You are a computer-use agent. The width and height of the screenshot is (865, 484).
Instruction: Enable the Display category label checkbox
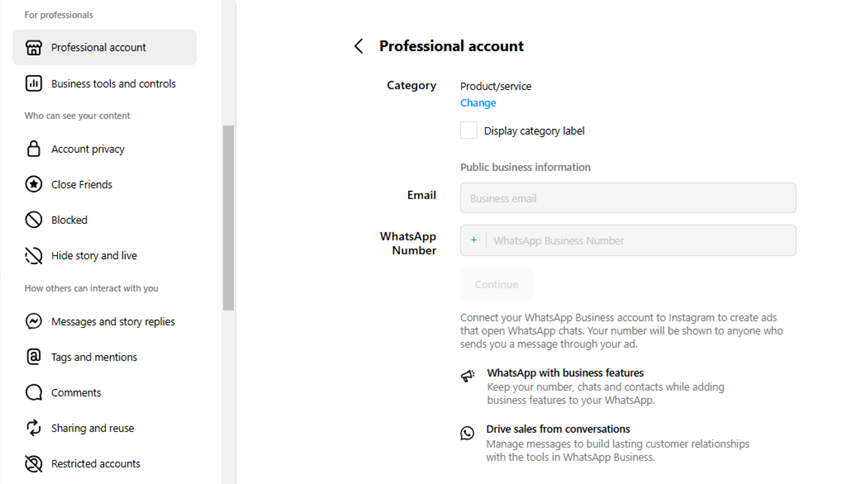(469, 130)
